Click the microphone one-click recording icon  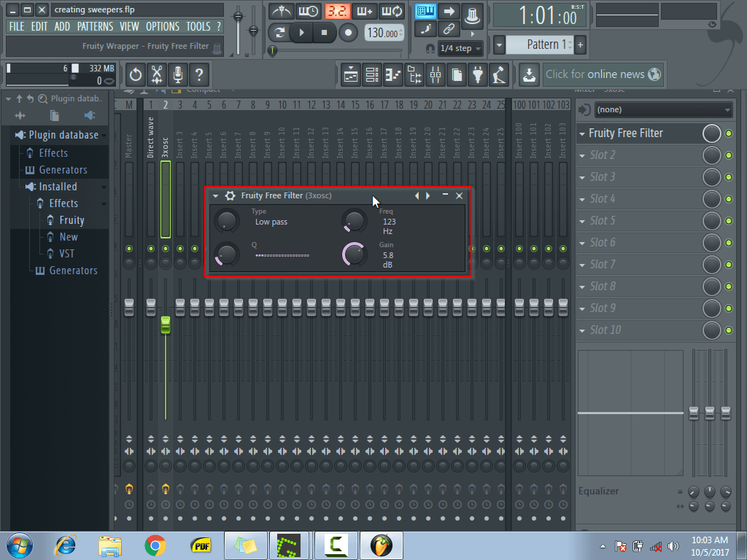click(x=178, y=75)
